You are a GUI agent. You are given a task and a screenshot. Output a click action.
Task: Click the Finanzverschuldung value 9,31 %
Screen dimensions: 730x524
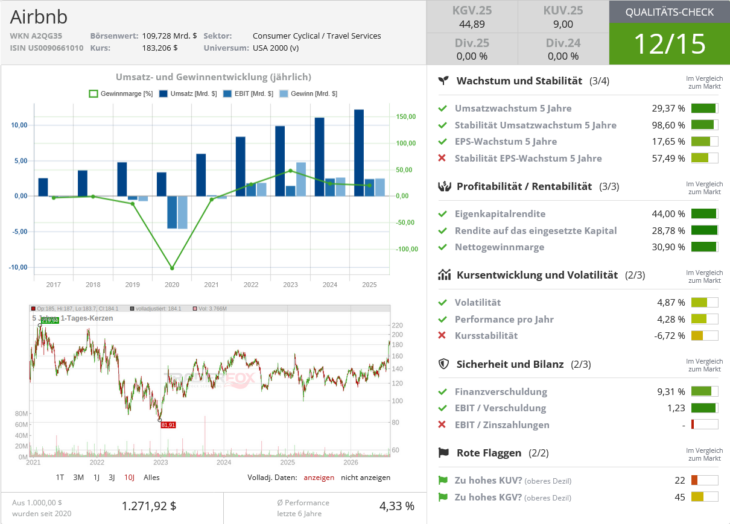pos(671,392)
